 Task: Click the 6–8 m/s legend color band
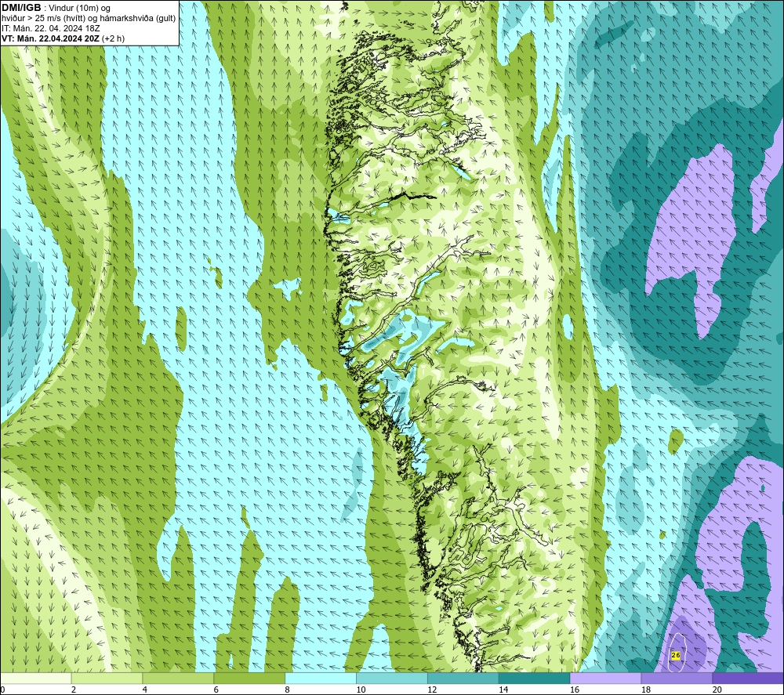pos(249,678)
